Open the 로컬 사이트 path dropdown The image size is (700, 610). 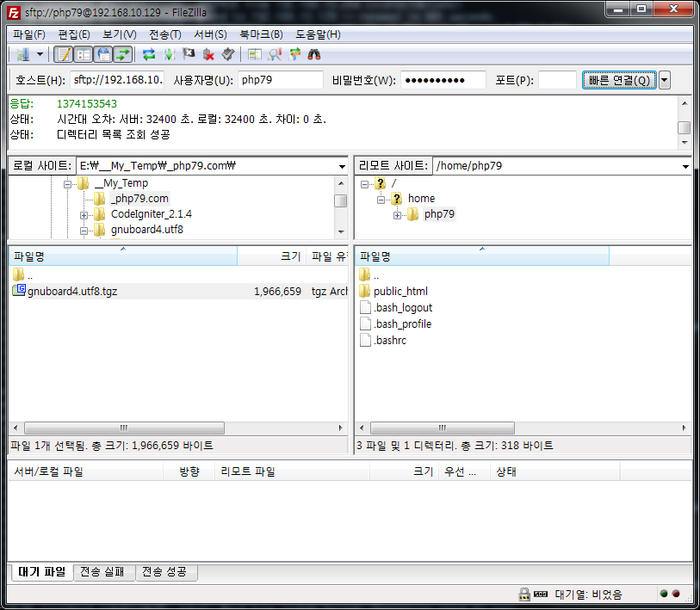342,166
